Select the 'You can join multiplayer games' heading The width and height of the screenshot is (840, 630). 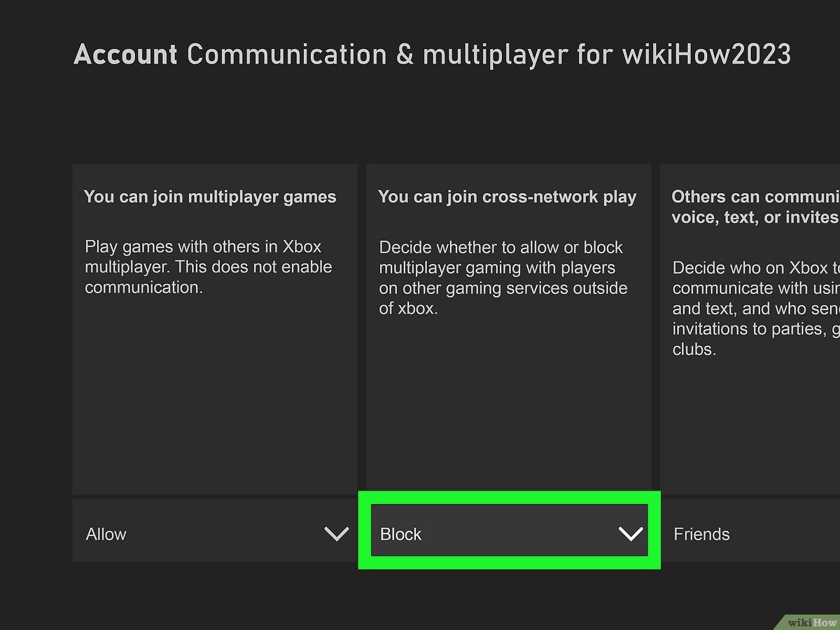[210, 197]
